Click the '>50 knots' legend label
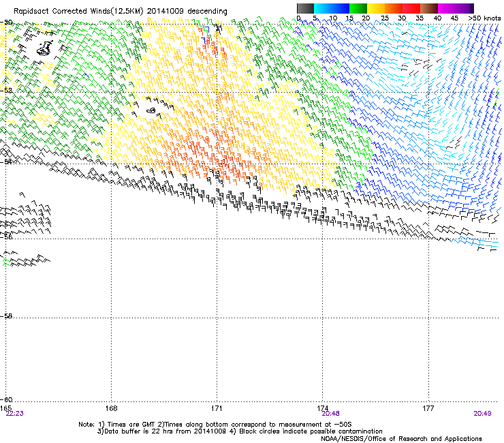 (x=484, y=18)
